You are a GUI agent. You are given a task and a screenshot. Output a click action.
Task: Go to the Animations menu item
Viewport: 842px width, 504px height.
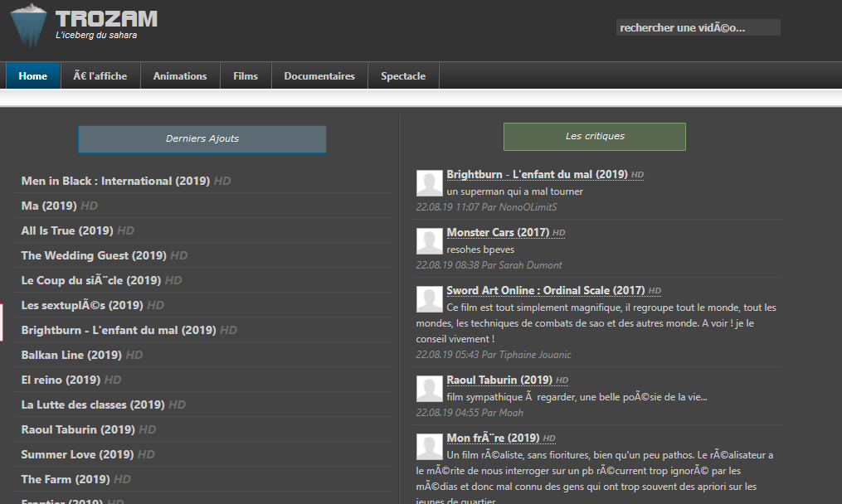pyautogui.click(x=180, y=75)
